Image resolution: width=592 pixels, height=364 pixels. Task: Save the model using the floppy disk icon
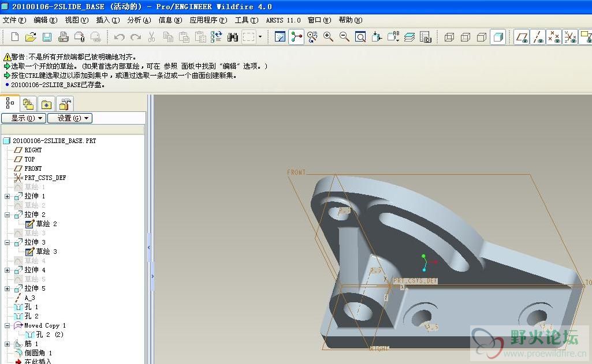click(47, 37)
